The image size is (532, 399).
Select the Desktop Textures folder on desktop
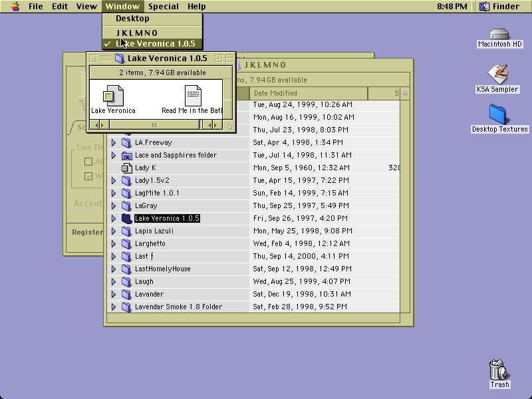497,114
